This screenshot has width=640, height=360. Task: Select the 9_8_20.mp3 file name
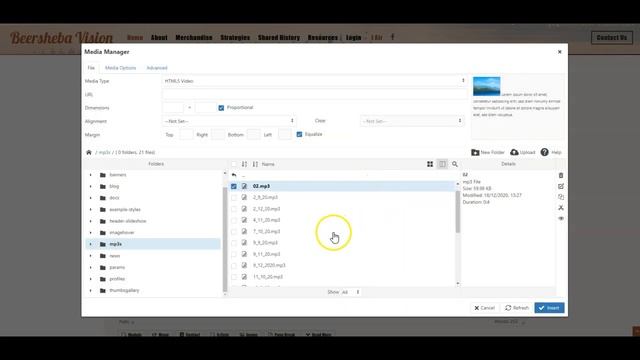pos(265,243)
